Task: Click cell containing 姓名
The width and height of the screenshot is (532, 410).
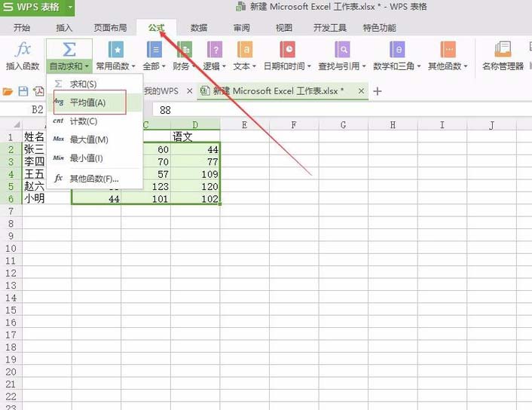Action: [34, 136]
